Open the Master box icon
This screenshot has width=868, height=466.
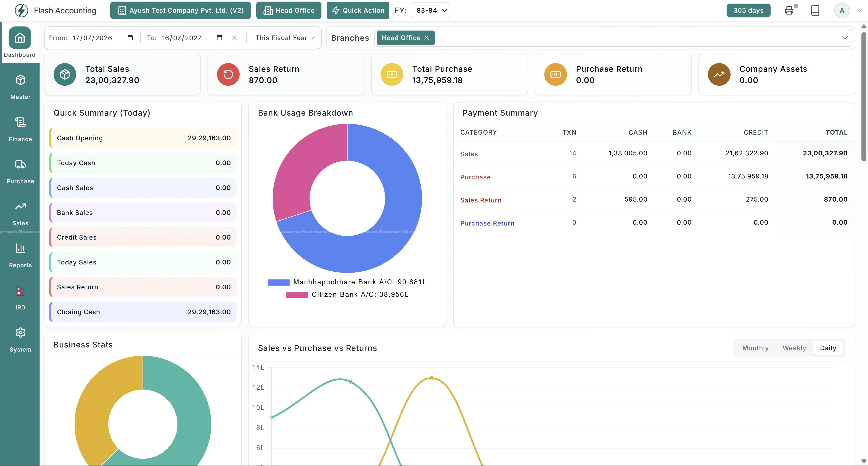pyautogui.click(x=20, y=80)
